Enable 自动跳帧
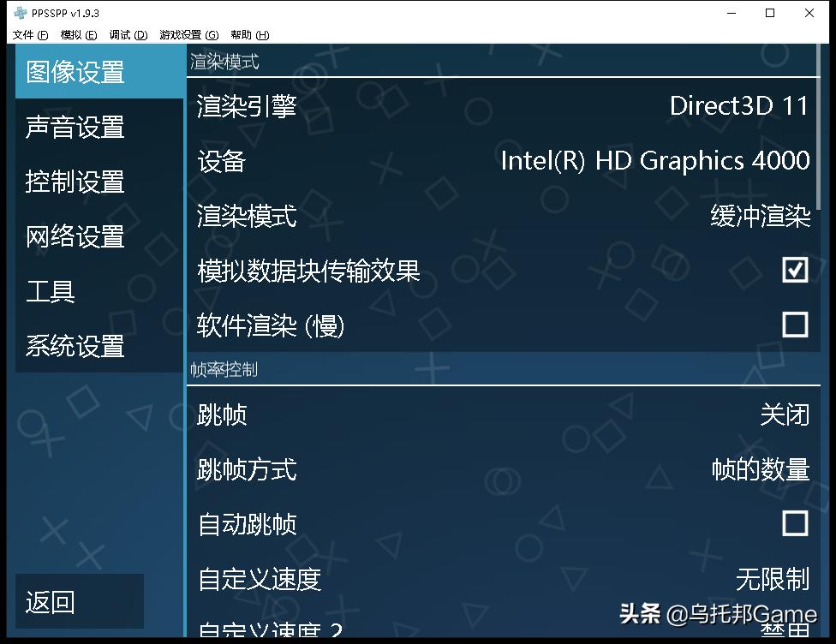Image resolution: width=836 pixels, height=644 pixels. (x=796, y=523)
